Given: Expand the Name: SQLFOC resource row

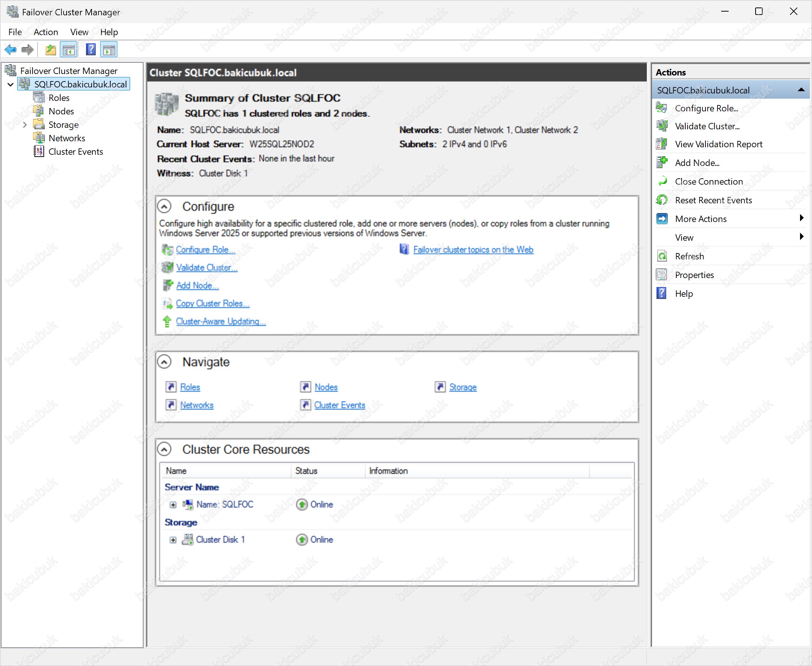Looking at the screenshot, I should pyautogui.click(x=173, y=505).
